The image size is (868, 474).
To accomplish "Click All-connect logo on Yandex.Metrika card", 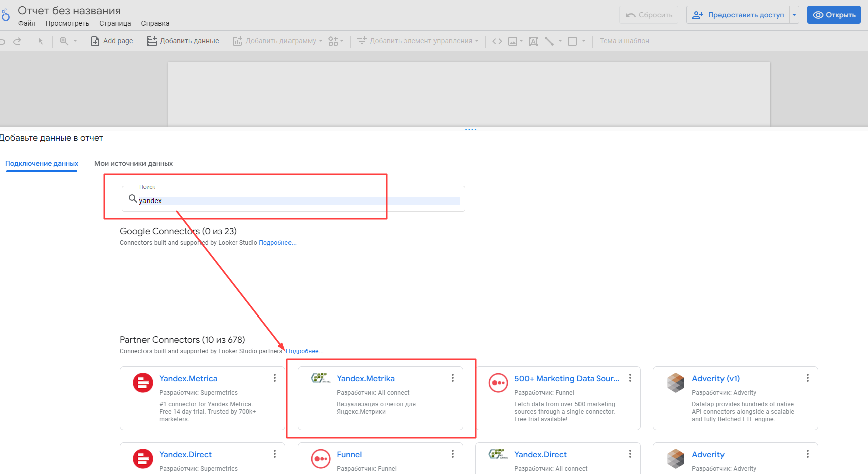I will 321,378.
